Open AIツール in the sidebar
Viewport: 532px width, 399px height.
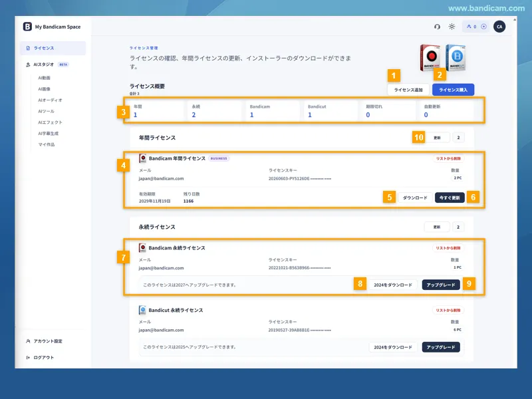(x=46, y=111)
